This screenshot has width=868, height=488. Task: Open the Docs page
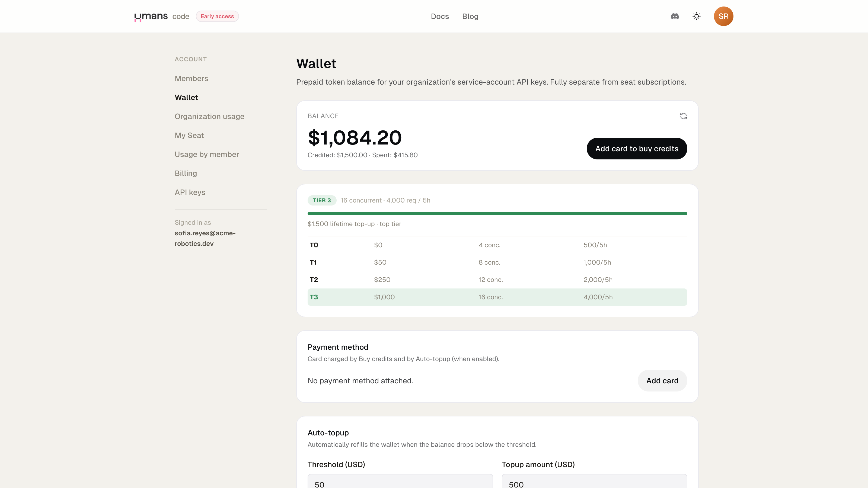[x=440, y=16]
